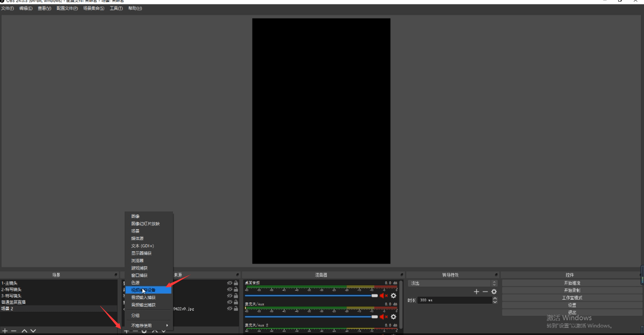The height and width of the screenshot is (335, 644).
Task: Add a new scene with plus icon
Action: (x=5, y=331)
